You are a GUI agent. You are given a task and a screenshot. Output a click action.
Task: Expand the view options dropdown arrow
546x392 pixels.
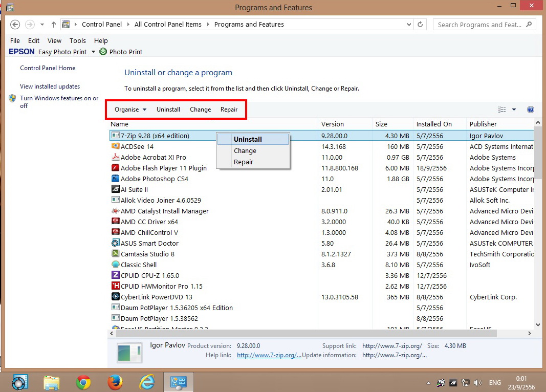tap(514, 110)
